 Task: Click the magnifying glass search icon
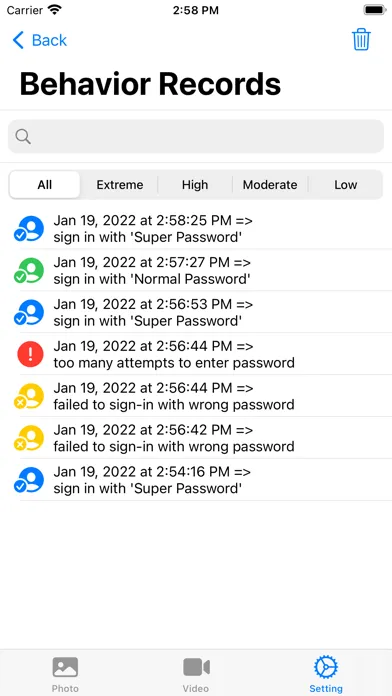[23, 136]
